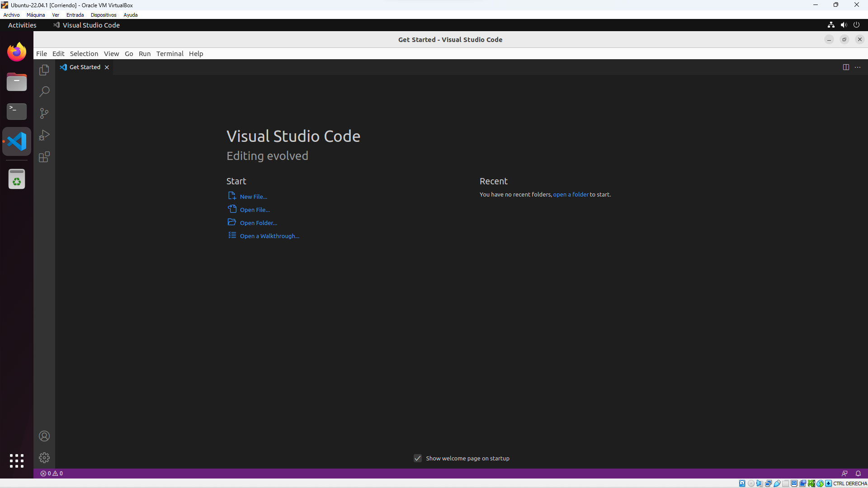Open the Ubuntu system power menu
This screenshot has height=488, width=868.
pos(856,25)
